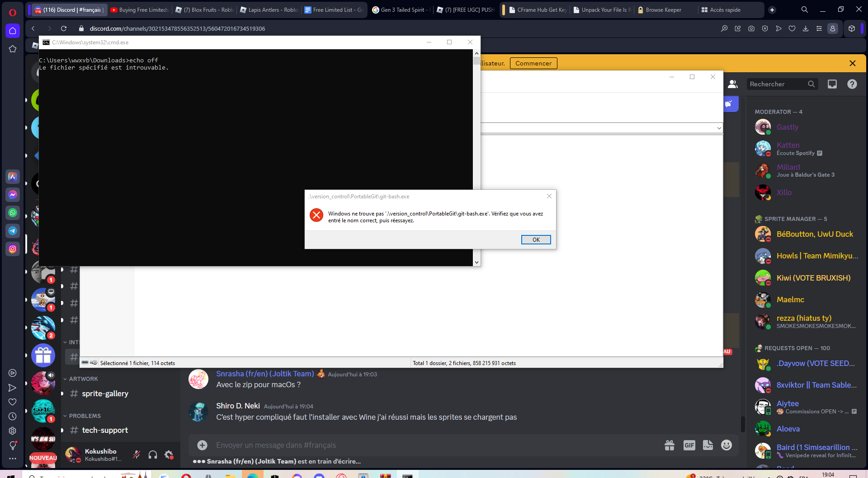Open Discord user settings gear
Screen dimensions: 868x478
click(x=169, y=455)
